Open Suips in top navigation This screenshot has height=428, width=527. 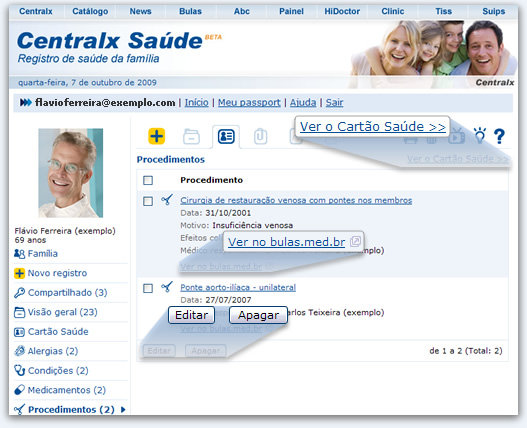point(493,11)
